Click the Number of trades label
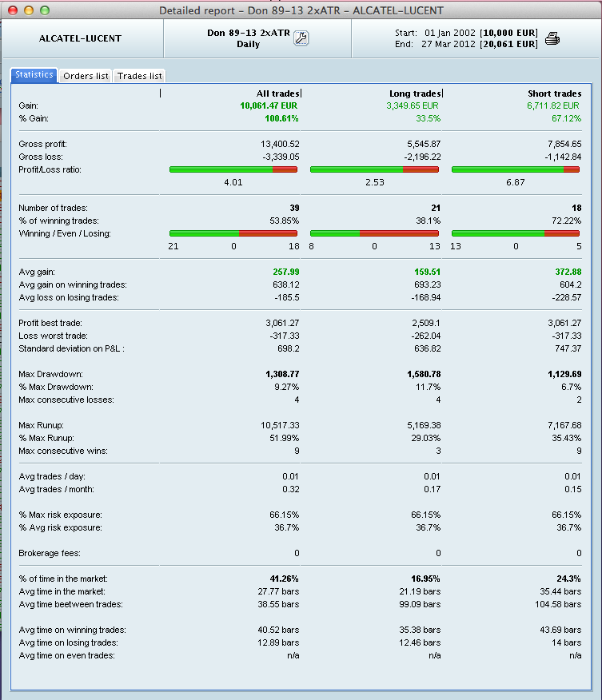The image size is (602, 700). (x=53, y=208)
